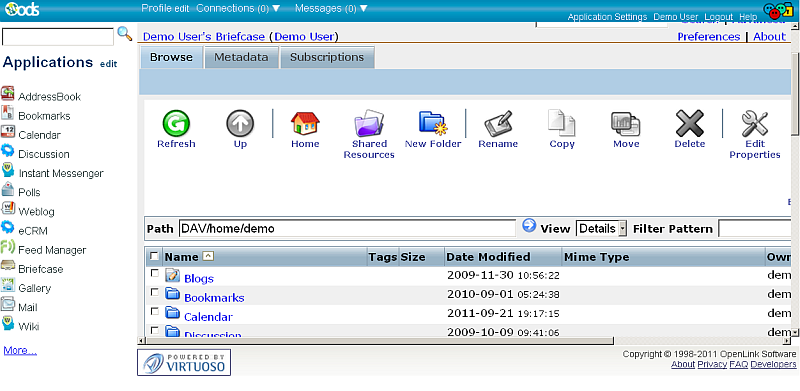
Task: Expand the Messages (0) menu
Action: [331, 8]
